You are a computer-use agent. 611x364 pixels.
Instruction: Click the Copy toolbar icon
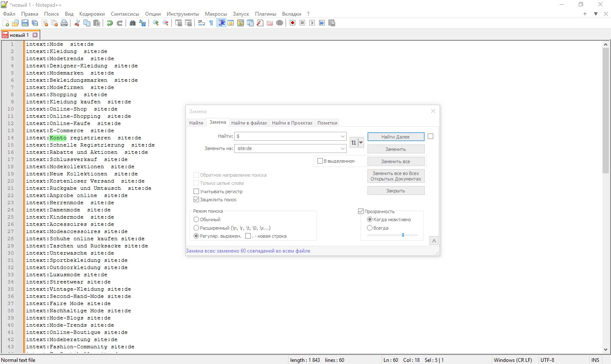(x=87, y=23)
